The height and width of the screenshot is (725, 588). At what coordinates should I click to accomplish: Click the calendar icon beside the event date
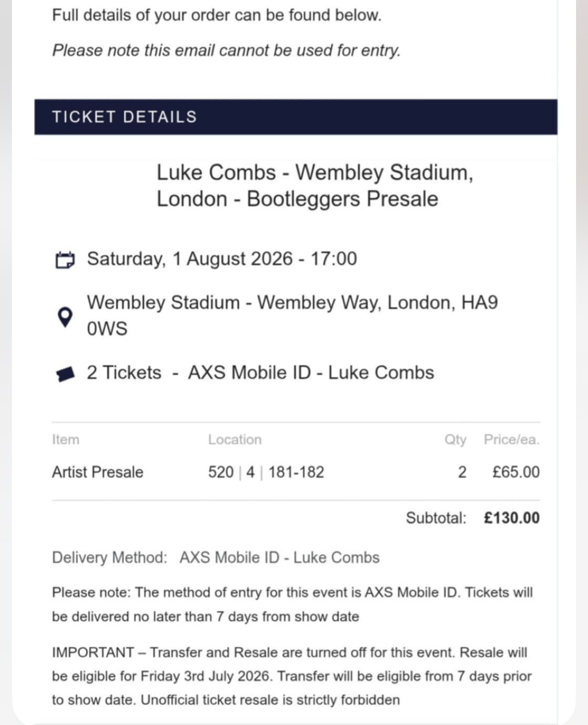(65, 260)
